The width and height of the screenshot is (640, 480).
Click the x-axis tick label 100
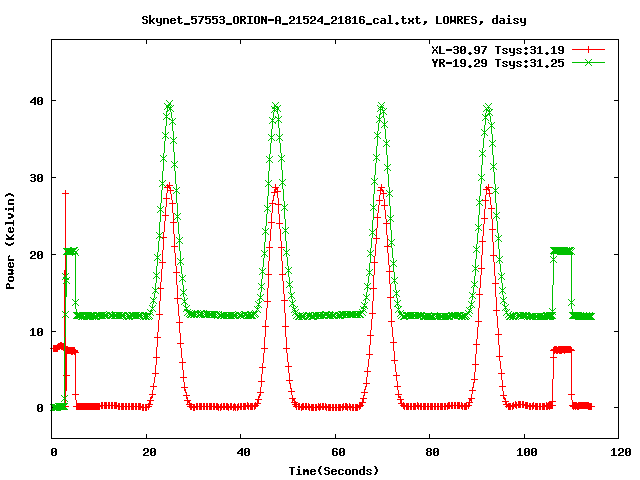tap(527, 452)
